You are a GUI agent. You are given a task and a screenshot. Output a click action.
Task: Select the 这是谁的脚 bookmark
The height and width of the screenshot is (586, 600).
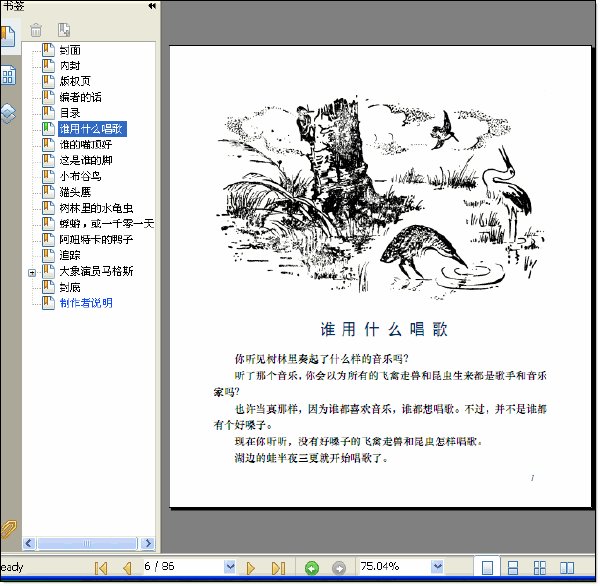pyautogui.click(x=86, y=160)
